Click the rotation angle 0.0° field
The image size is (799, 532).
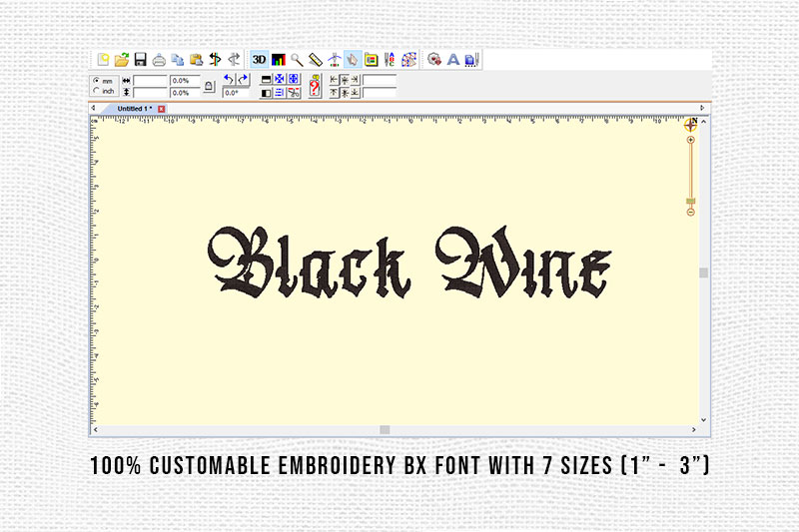coord(236,93)
